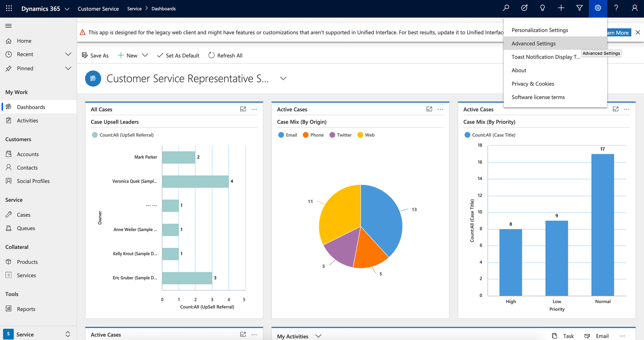Image resolution: width=644 pixels, height=340 pixels.
Task: Expand the Recent section in sidebar
Action: pos(68,54)
